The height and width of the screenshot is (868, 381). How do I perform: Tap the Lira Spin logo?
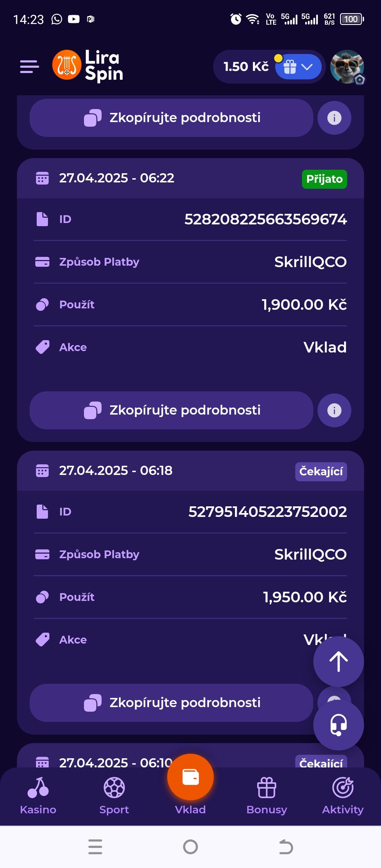[88, 66]
